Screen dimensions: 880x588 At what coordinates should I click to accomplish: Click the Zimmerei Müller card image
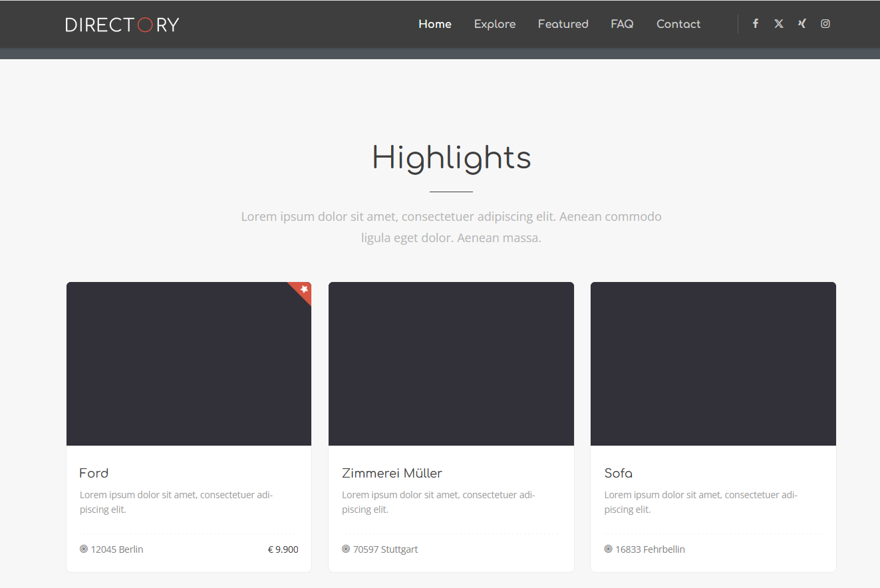(x=451, y=364)
